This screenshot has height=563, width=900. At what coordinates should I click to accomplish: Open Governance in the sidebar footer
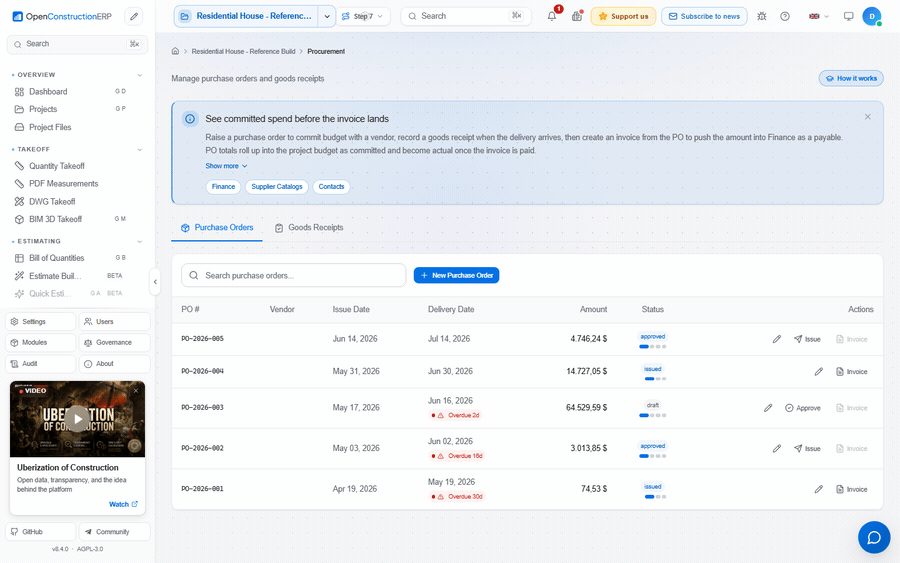[x=115, y=343]
